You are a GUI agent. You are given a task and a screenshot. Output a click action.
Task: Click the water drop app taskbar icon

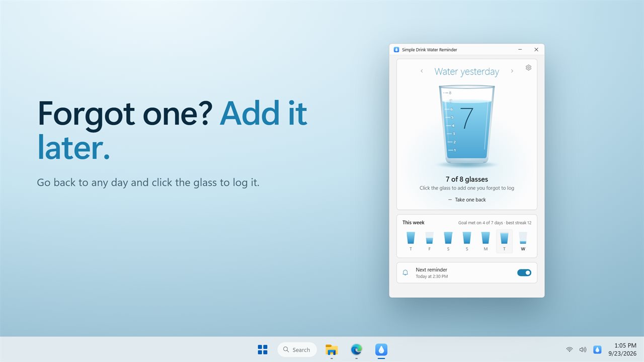pyautogui.click(x=381, y=349)
